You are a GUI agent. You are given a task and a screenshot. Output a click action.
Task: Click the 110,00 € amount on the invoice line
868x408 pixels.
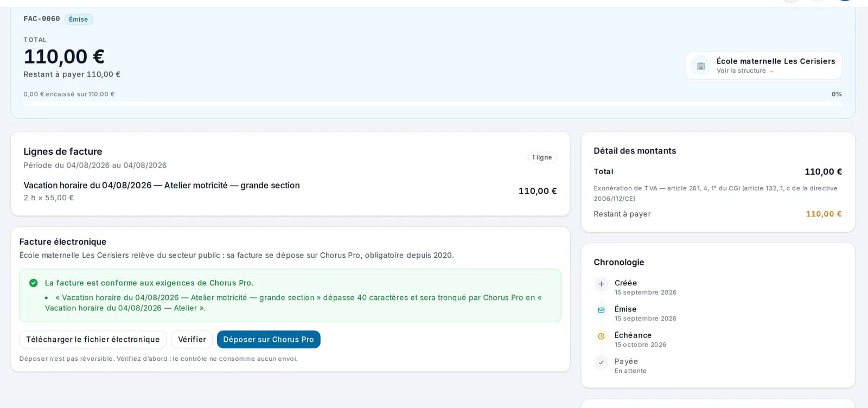(538, 191)
